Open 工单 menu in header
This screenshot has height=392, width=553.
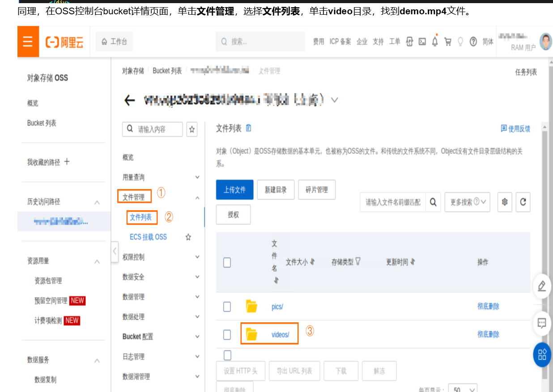tap(395, 42)
